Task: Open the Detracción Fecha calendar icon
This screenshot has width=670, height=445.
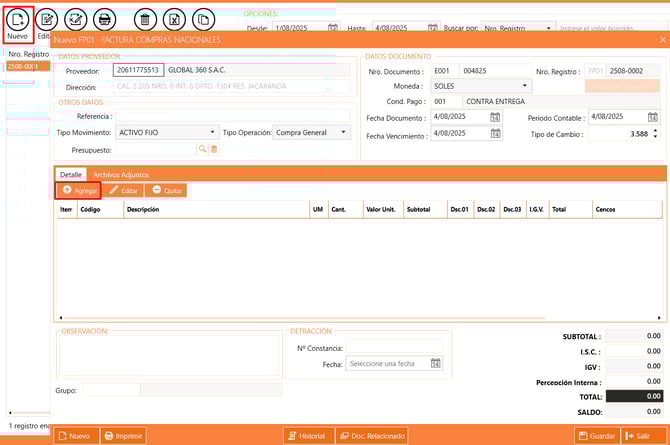Action: pos(435,363)
